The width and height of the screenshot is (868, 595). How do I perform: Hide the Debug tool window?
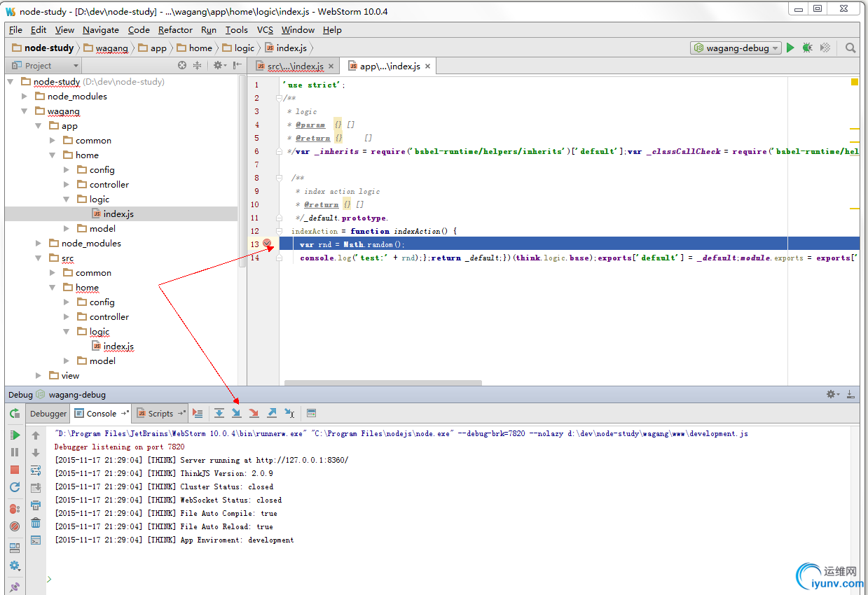pos(850,395)
